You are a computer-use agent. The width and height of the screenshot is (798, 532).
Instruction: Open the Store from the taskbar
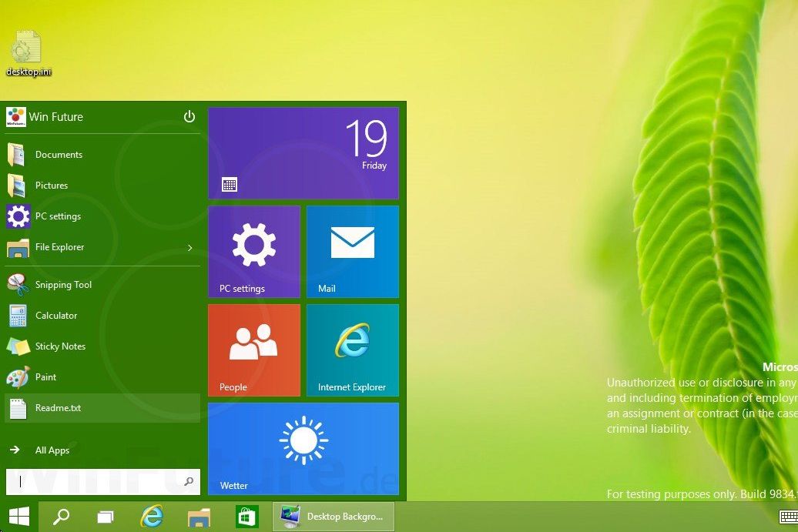246,517
